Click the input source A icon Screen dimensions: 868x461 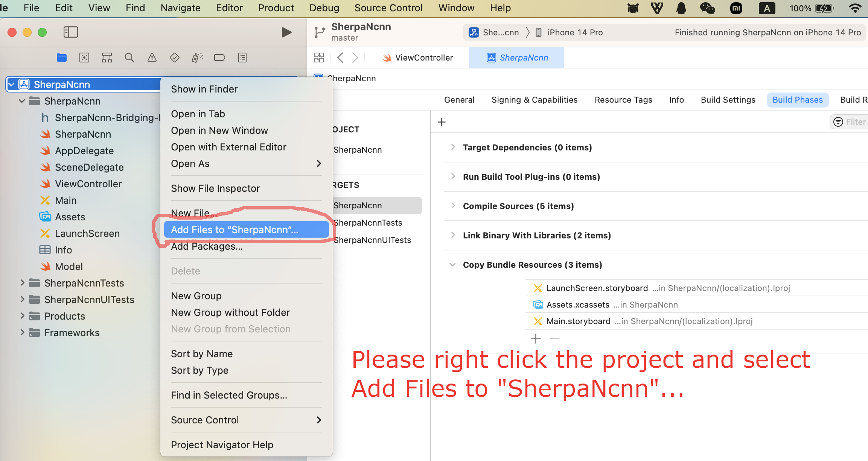click(767, 8)
